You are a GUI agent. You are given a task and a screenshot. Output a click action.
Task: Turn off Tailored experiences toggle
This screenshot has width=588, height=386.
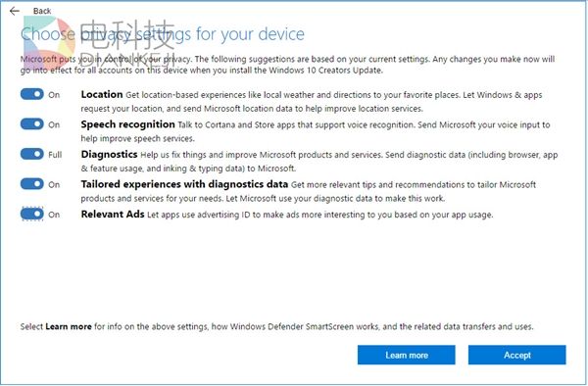click(32, 184)
